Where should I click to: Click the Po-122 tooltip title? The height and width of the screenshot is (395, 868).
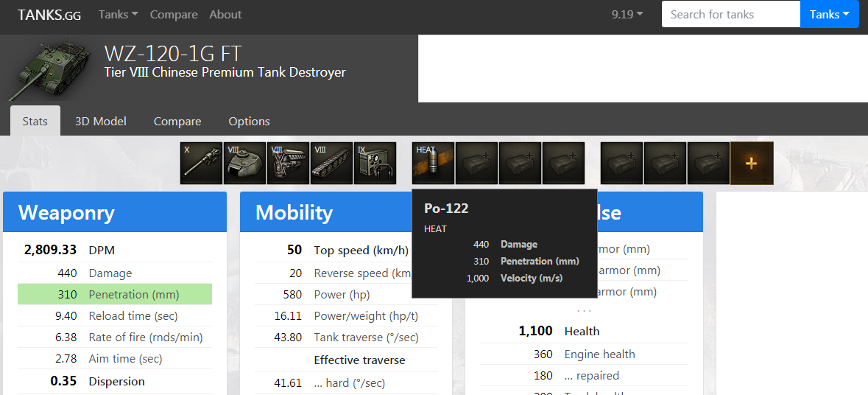point(446,209)
